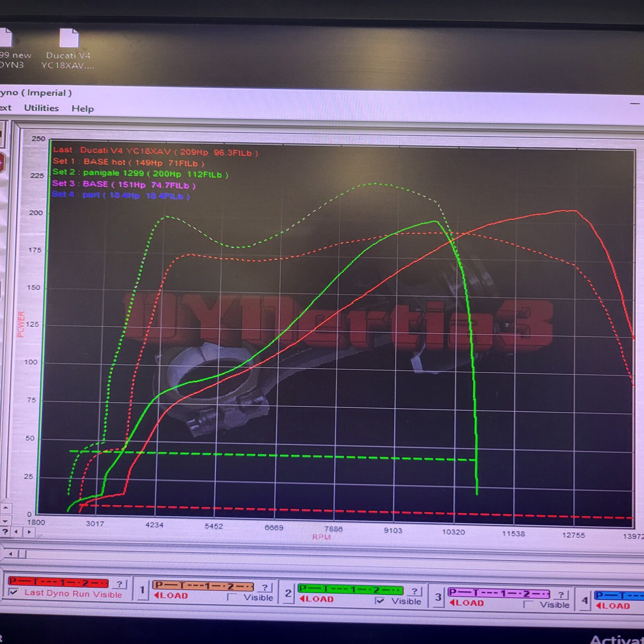Toggle Set 3 Visible checkbox

(x=528, y=604)
